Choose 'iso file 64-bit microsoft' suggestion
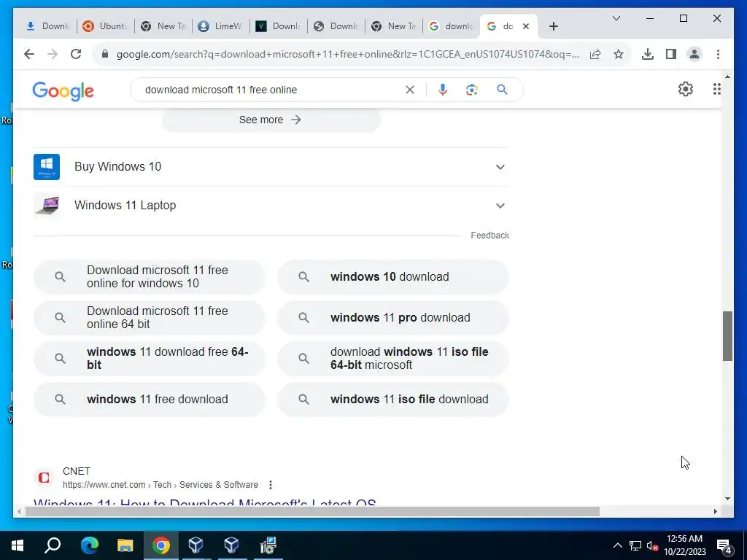 point(393,358)
